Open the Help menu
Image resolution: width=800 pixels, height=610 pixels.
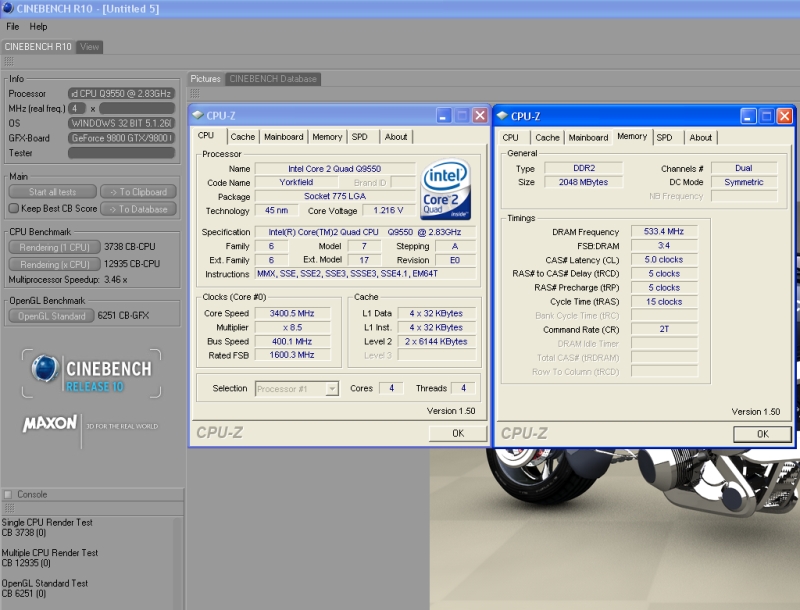[x=38, y=27]
